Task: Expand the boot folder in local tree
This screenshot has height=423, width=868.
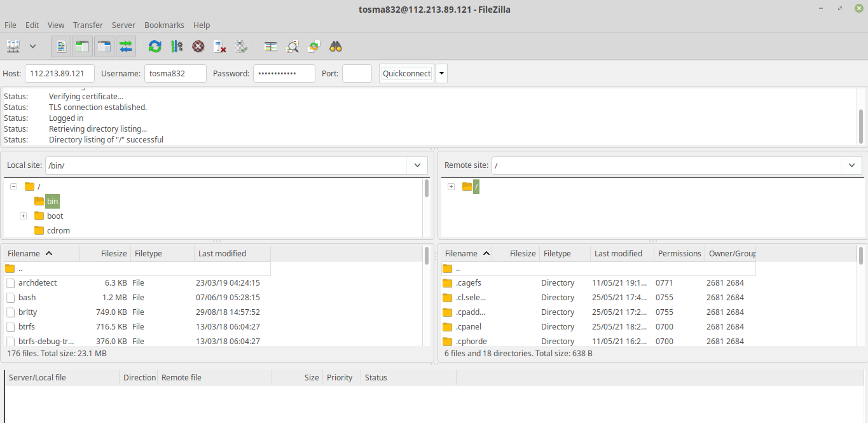Action: [x=23, y=216]
